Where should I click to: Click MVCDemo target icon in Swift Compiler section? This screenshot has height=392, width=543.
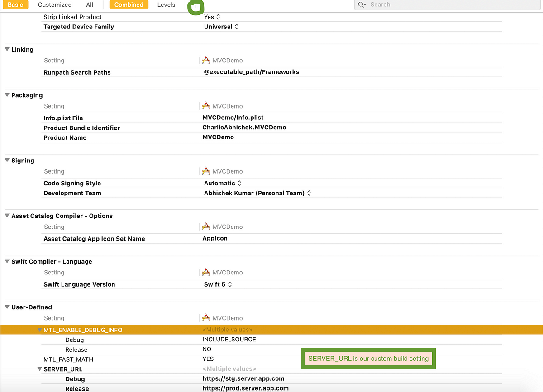(206, 272)
